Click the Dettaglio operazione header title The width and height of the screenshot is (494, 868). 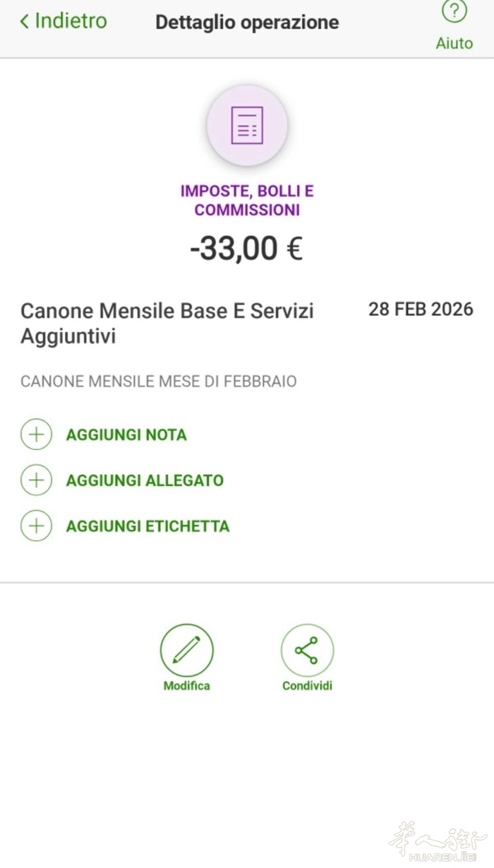(x=247, y=23)
